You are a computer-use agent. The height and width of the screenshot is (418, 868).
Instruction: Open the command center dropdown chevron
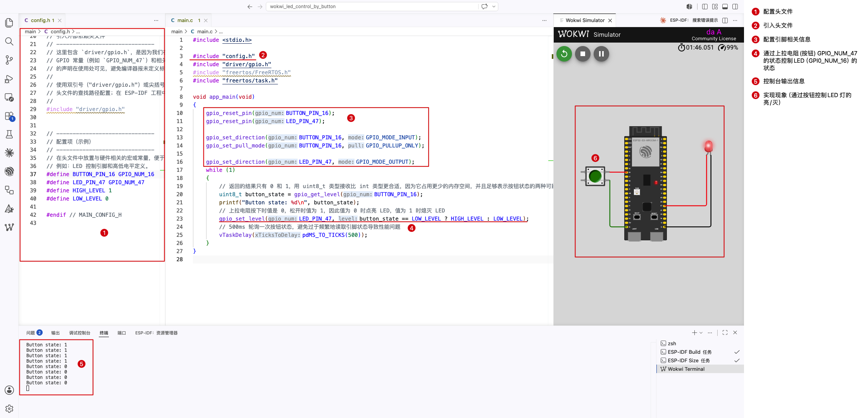[x=494, y=7]
